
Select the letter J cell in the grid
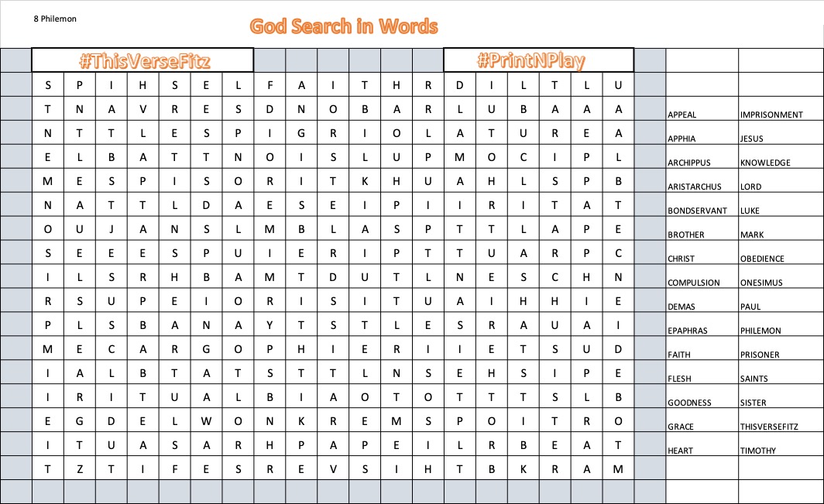pyautogui.click(x=111, y=229)
